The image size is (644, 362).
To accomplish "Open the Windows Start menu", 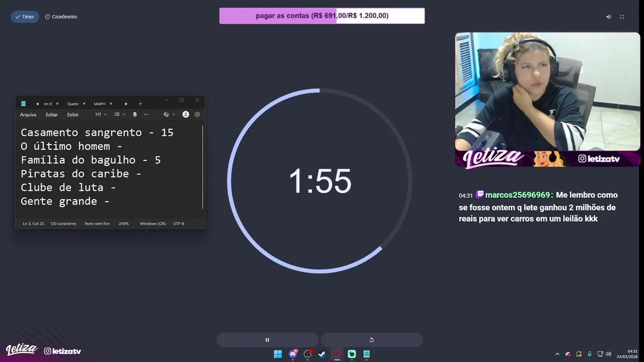I will (x=278, y=354).
